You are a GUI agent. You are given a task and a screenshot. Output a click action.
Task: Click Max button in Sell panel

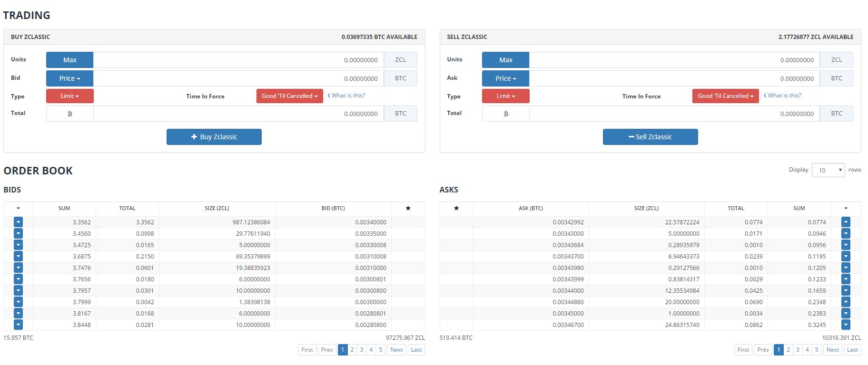pos(506,60)
